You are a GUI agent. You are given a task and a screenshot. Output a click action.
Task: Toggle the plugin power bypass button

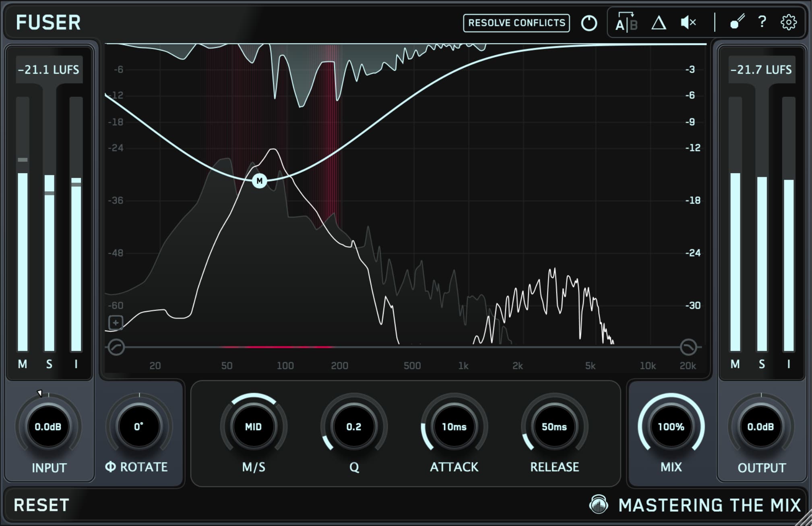coord(589,23)
